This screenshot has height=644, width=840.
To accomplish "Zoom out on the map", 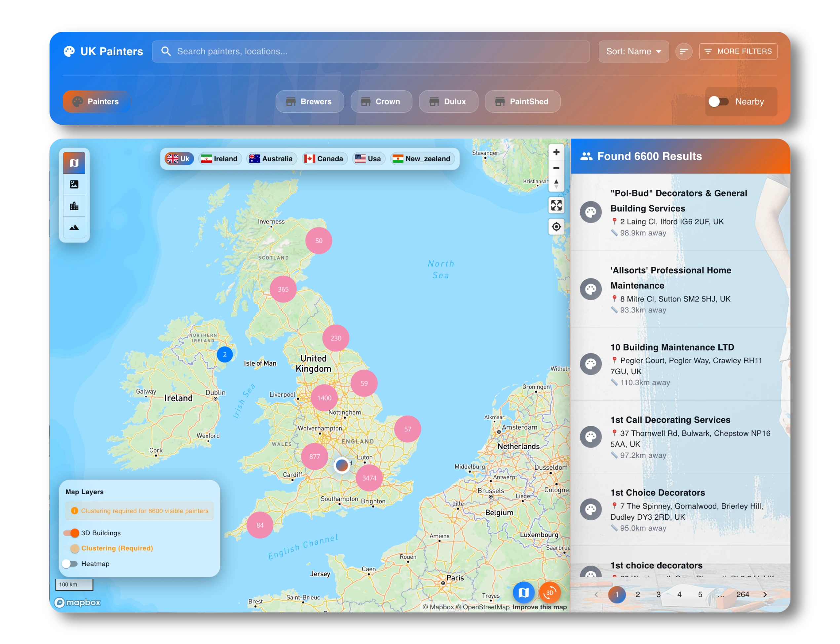I will click(556, 168).
